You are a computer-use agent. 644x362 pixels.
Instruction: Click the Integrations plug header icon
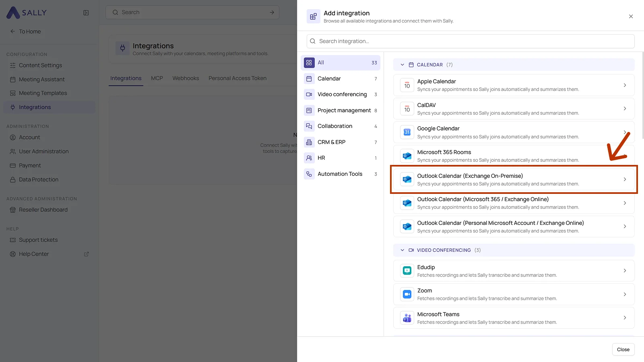(x=122, y=48)
